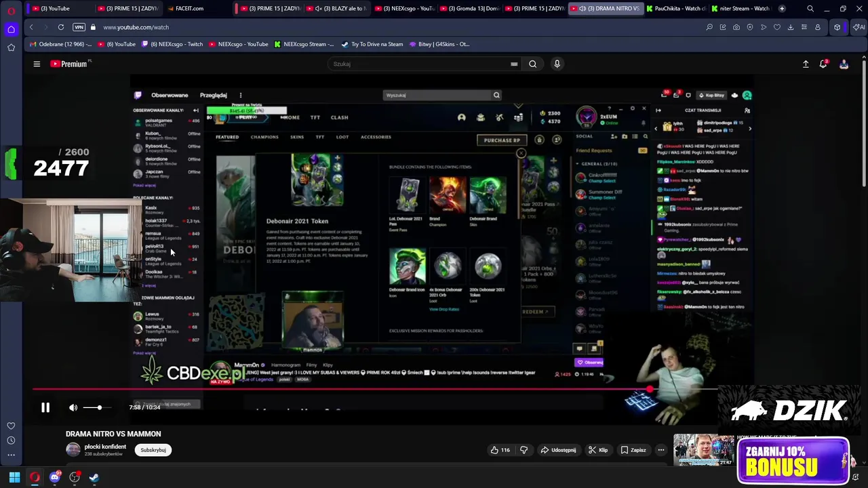Go to YouTube Premium home logo
The image size is (868, 488).
pyautogui.click(x=70, y=64)
